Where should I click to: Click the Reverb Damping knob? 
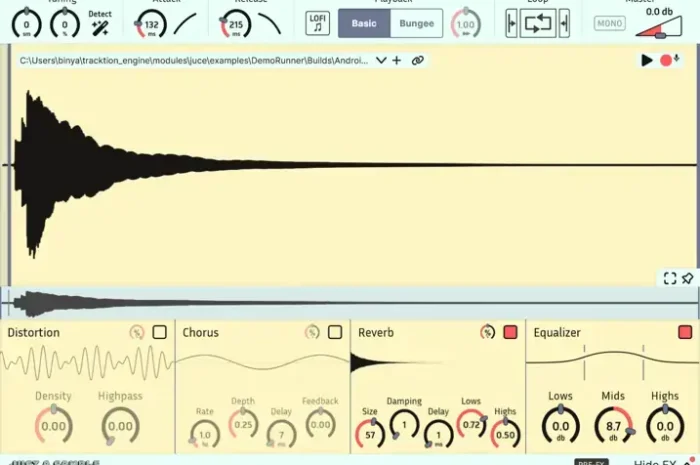pos(404,425)
